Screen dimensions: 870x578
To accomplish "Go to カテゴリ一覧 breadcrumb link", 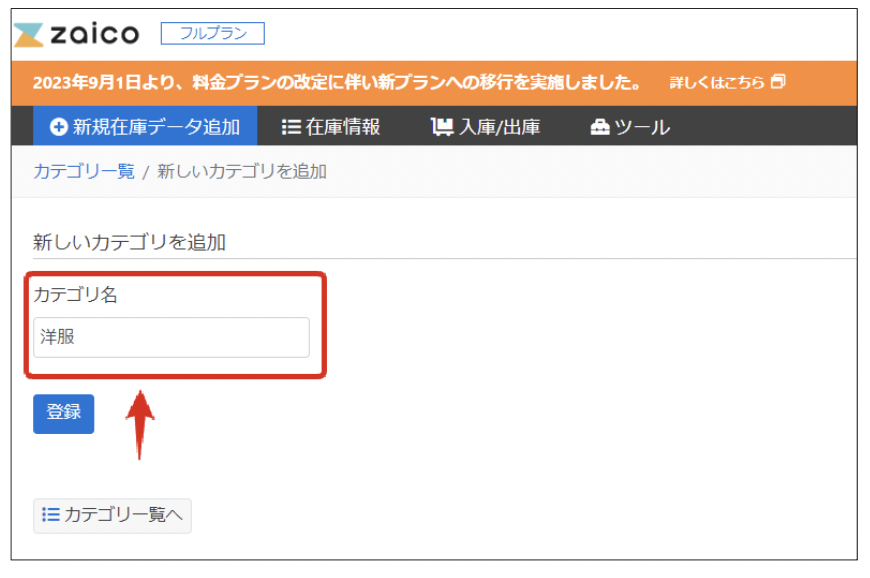I will pyautogui.click(x=84, y=171).
